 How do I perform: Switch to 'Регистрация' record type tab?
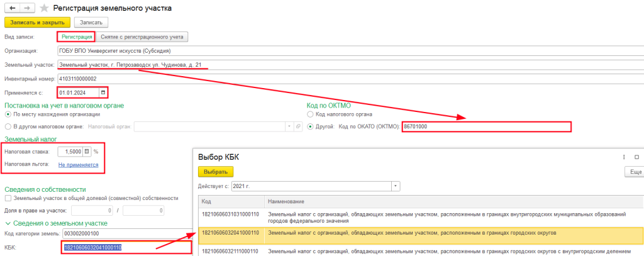(75, 37)
